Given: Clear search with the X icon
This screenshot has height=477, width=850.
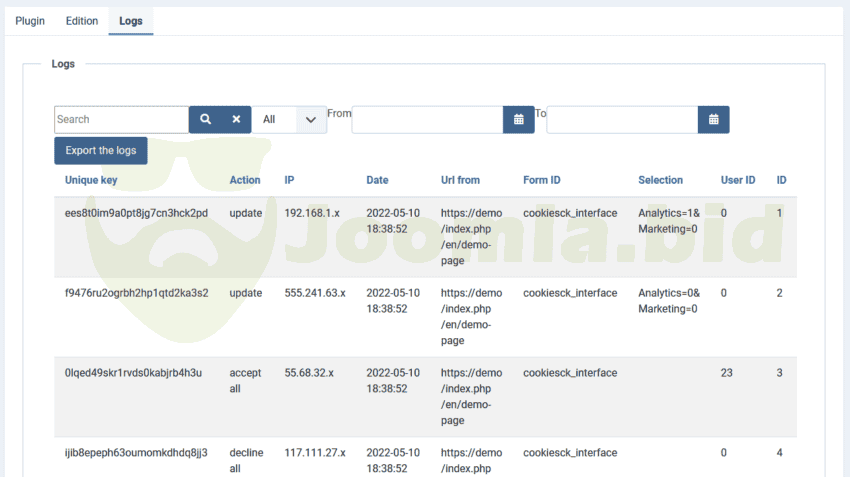Looking at the screenshot, I should (236, 119).
